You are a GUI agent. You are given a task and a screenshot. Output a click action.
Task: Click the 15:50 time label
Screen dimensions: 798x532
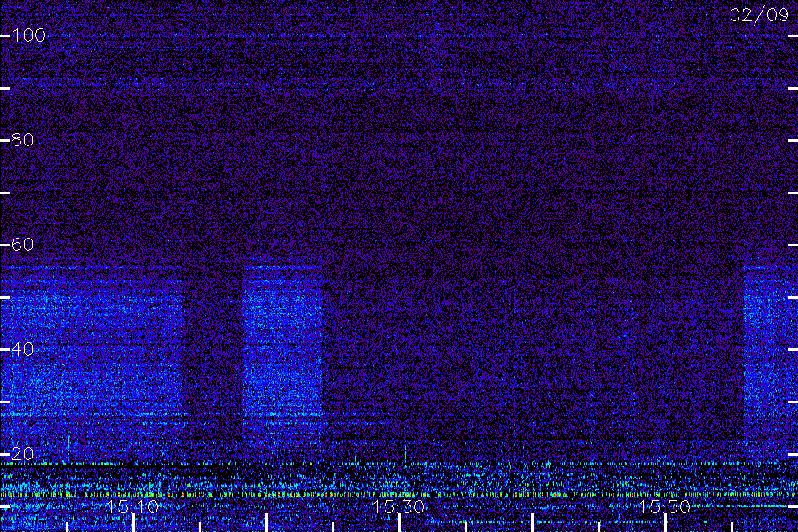pyautogui.click(x=665, y=506)
